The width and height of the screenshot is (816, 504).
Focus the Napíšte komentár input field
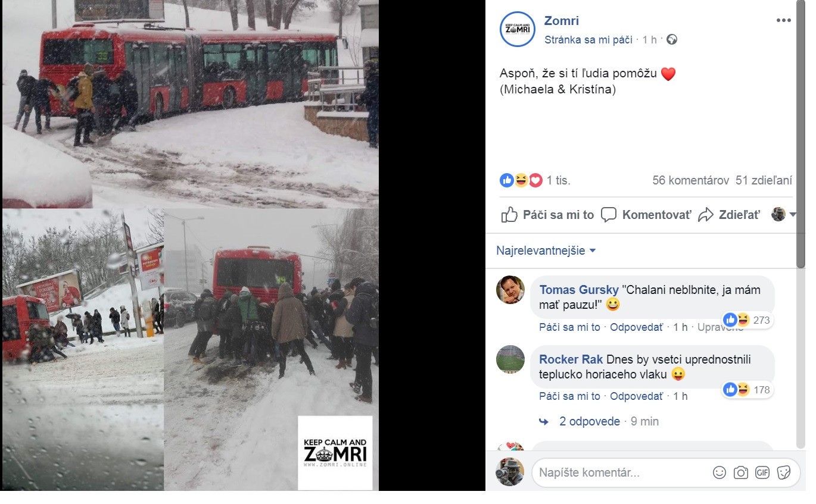click(x=619, y=472)
